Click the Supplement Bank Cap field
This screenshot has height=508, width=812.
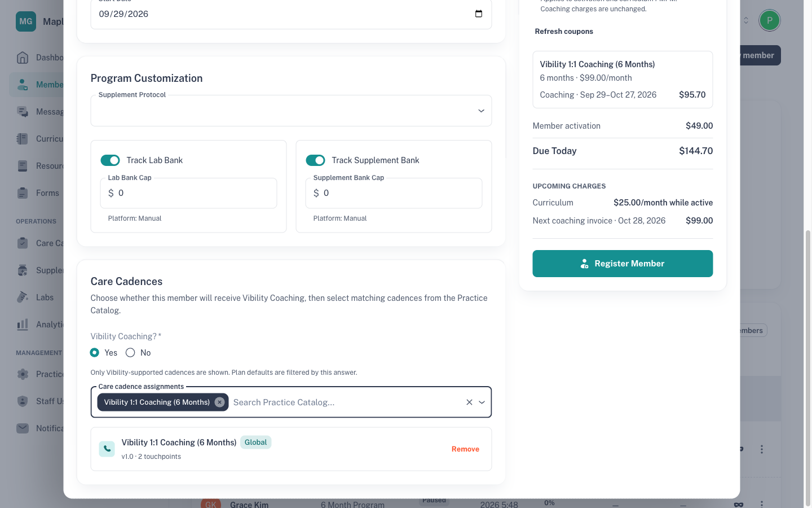pyautogui.click(x=394, y=193)
